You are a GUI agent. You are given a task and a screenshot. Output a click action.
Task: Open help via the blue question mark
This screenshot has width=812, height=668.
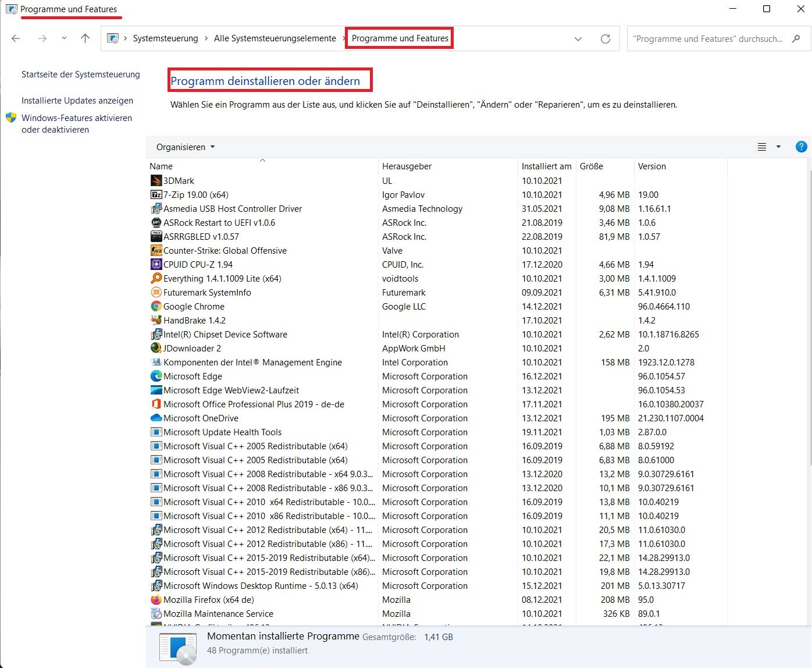coord(801,147)
